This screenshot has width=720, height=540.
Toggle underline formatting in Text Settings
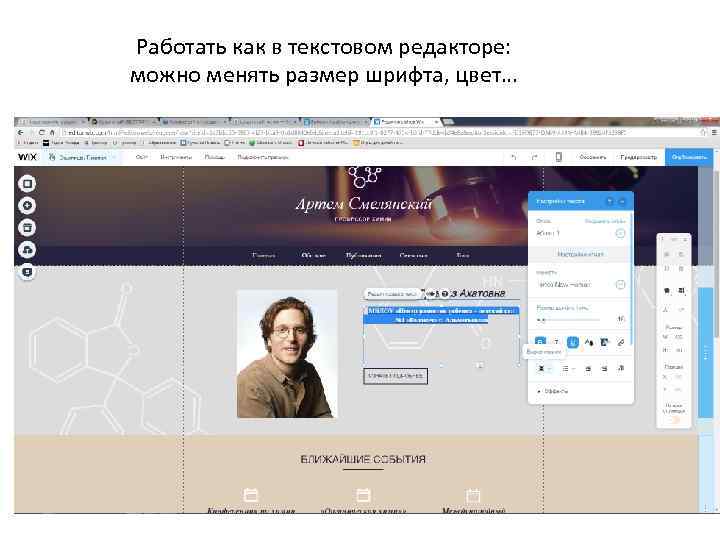point(573,342)
